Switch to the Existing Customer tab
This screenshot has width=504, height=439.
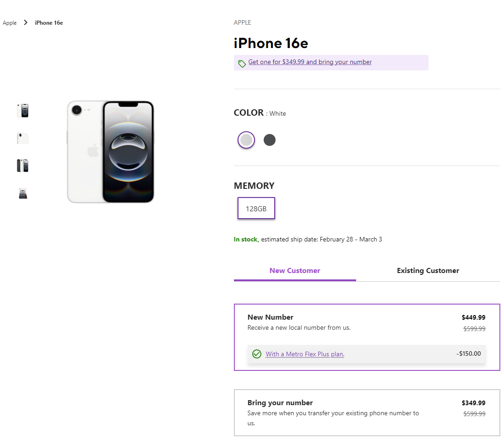[428, 271]
